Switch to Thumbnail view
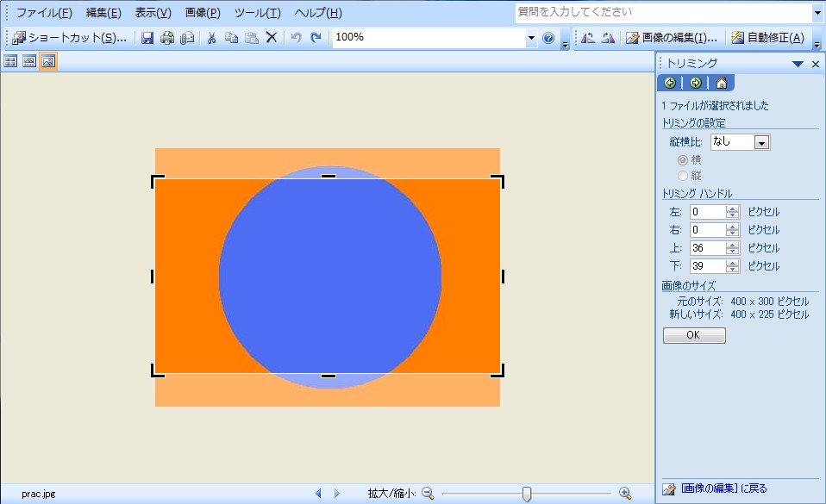 click(x=10, y=61)
